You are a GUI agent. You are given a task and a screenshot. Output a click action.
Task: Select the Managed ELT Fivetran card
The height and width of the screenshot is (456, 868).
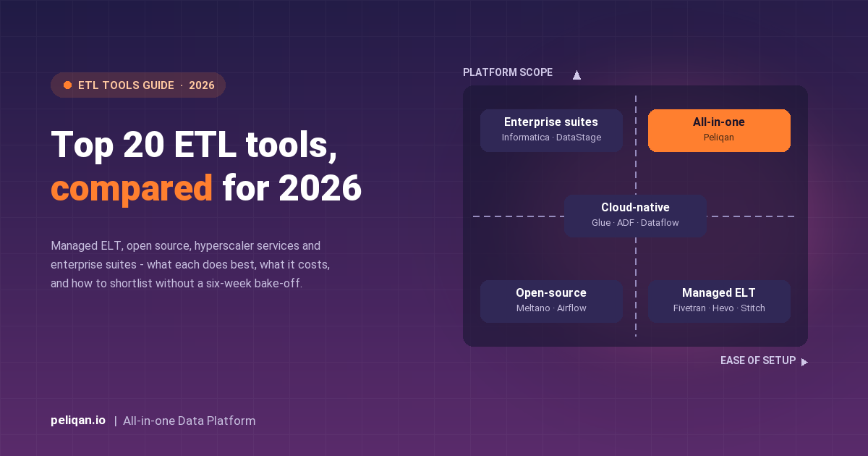[719, 301]
